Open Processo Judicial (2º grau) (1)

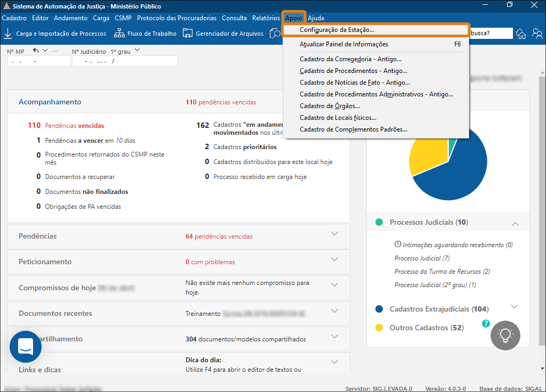pos(435,285)
